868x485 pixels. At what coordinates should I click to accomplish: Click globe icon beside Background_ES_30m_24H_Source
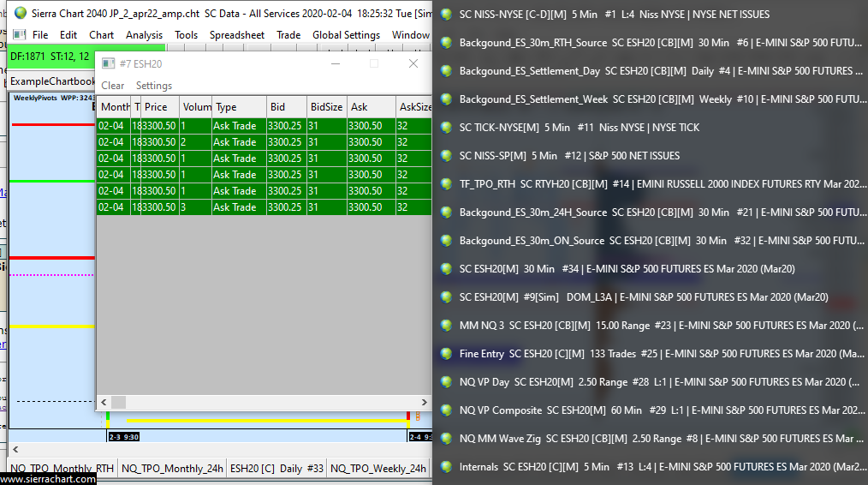[x=446, y=213]
